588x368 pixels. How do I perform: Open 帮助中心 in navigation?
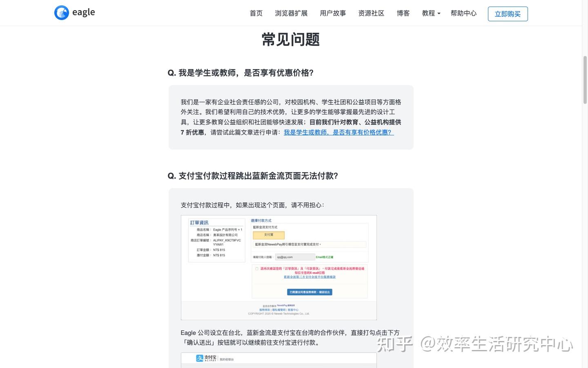tap(463, 13)
